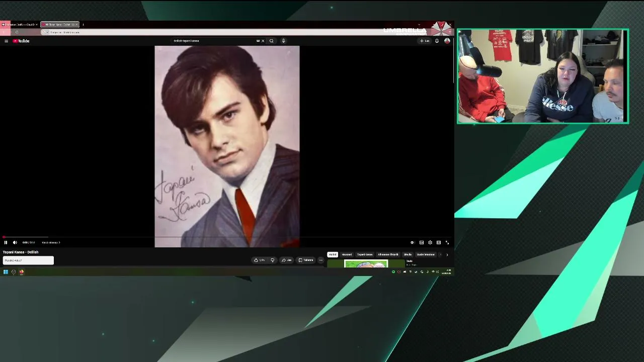The height and width of the screenshot is (362, 644).
Task: Go to the YouTube home logo
Action: [21, 41]
